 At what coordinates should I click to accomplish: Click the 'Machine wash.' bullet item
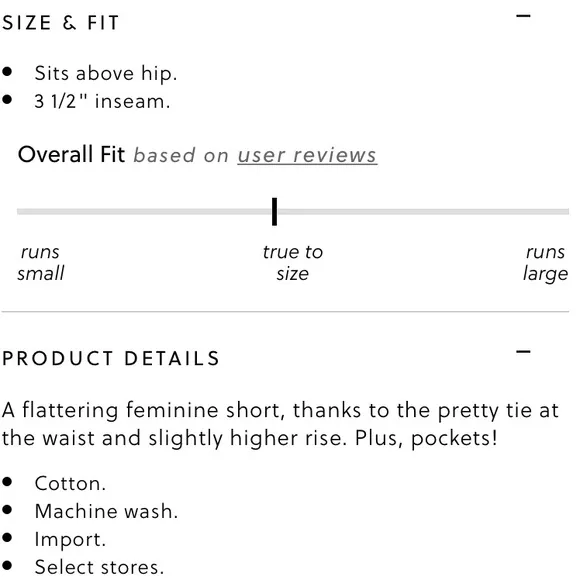click(106, 511)
